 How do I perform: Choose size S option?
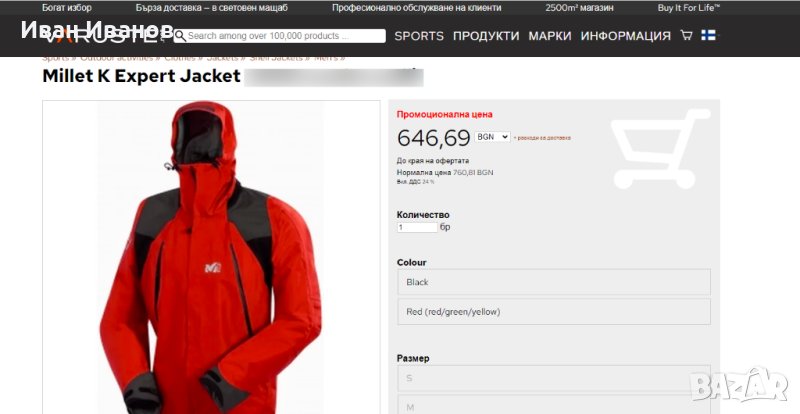coord(554,378)
